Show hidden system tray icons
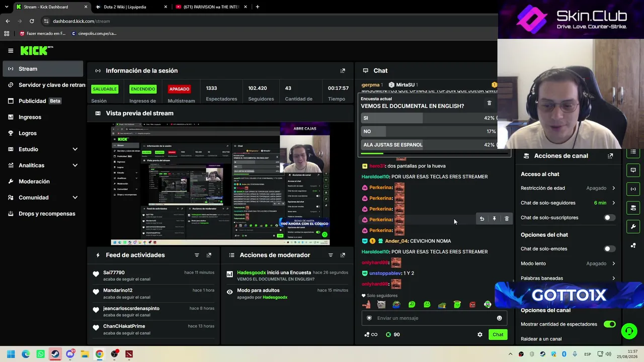Viewport: 644px width, 362px height. pos(510,354)
